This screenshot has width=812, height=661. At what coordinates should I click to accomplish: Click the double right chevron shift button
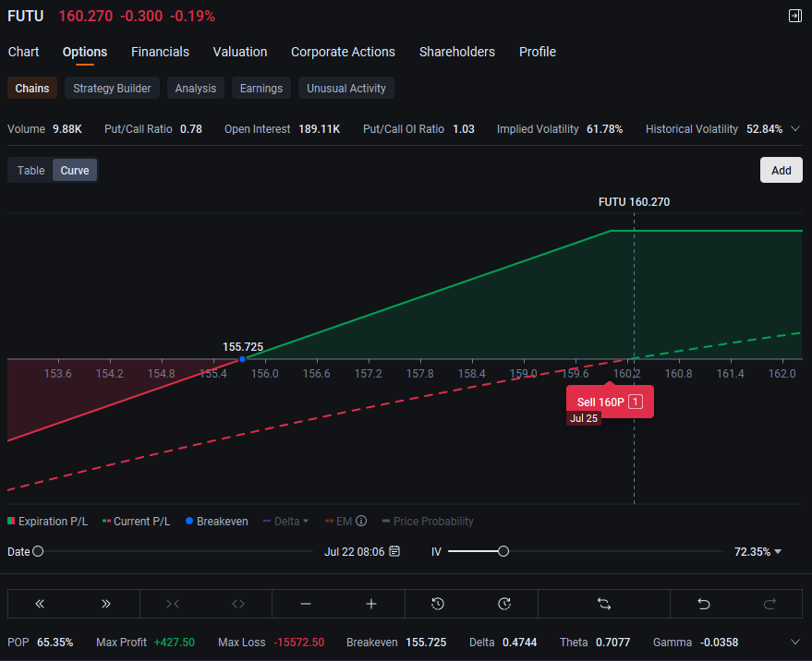tap(106, 604)
